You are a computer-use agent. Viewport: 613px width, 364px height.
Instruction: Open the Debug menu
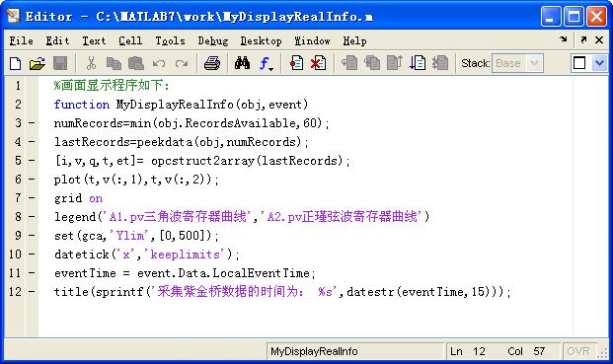pos(212,40)
